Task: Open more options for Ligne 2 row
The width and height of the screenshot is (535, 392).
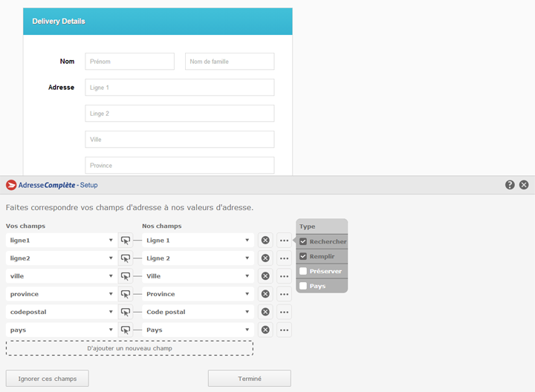Action: (284, 258)
